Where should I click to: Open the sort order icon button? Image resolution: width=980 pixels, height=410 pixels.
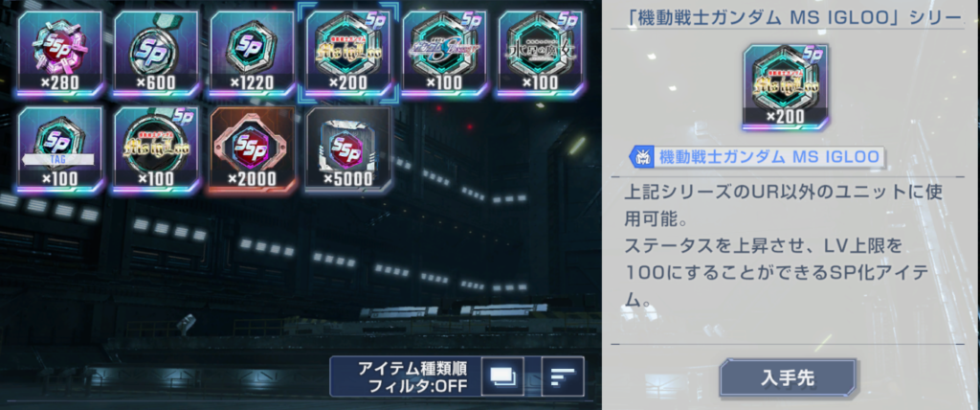563,376
